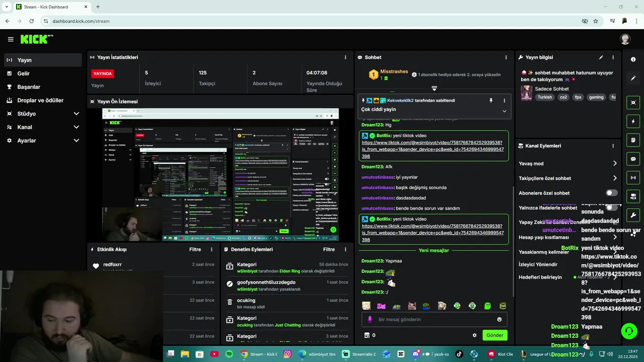This screenshot has height=362, width=644.
Task: Open TikTok from the taskbar
Action: [x=459, y=354]
